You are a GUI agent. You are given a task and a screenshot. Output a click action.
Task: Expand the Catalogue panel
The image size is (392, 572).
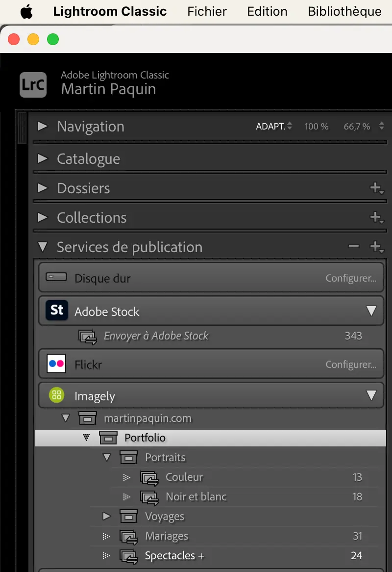(43, 159)
